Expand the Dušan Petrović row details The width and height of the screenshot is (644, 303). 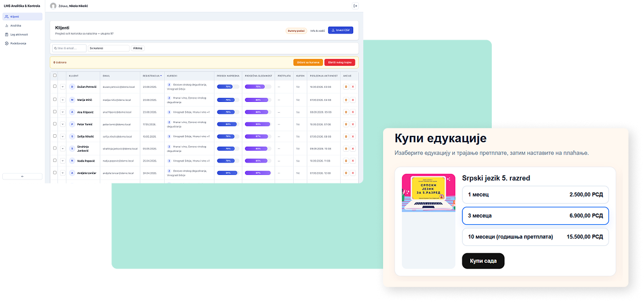click(x=62, y=87)
